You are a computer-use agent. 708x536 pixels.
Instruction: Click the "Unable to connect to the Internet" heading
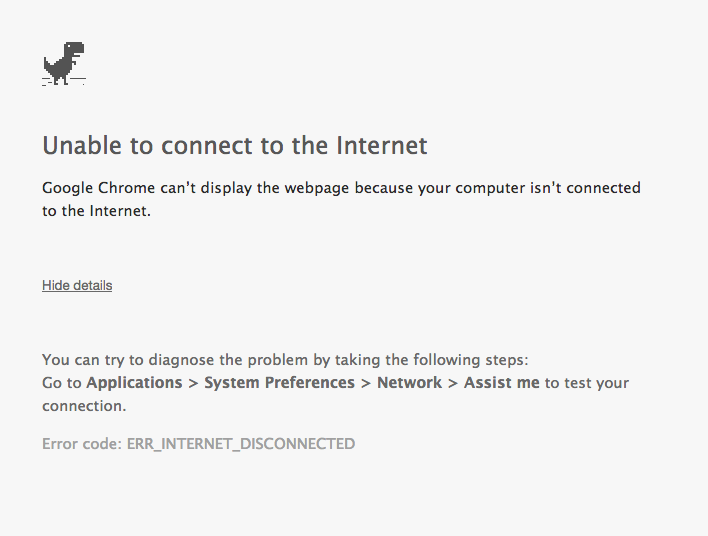click(x=234, y=146)
